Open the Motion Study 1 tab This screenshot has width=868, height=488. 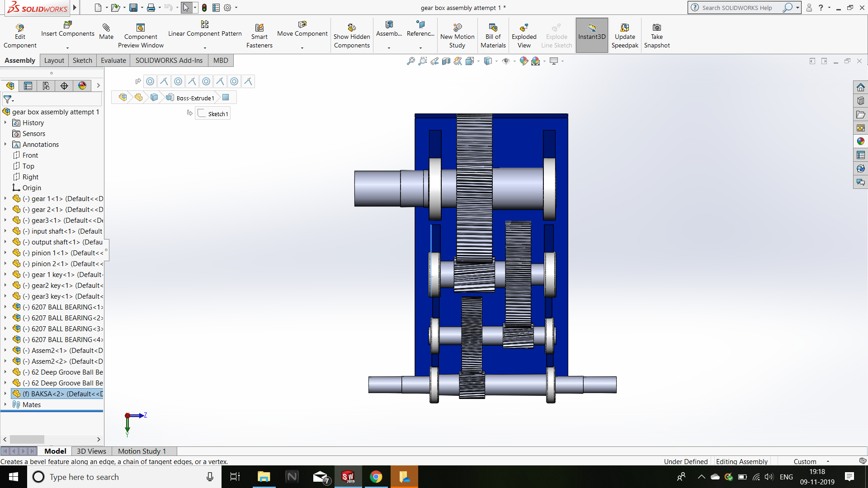pos(142,451)
